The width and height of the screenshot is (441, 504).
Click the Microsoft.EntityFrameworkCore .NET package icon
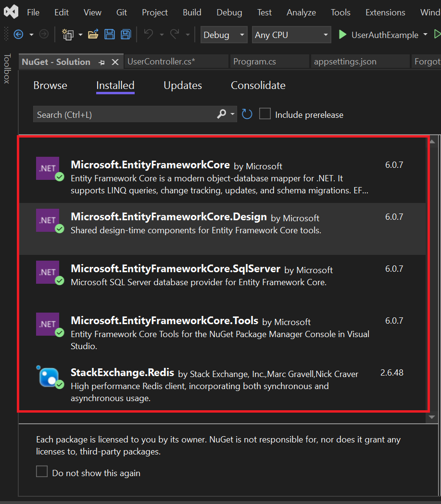point(48,168)
